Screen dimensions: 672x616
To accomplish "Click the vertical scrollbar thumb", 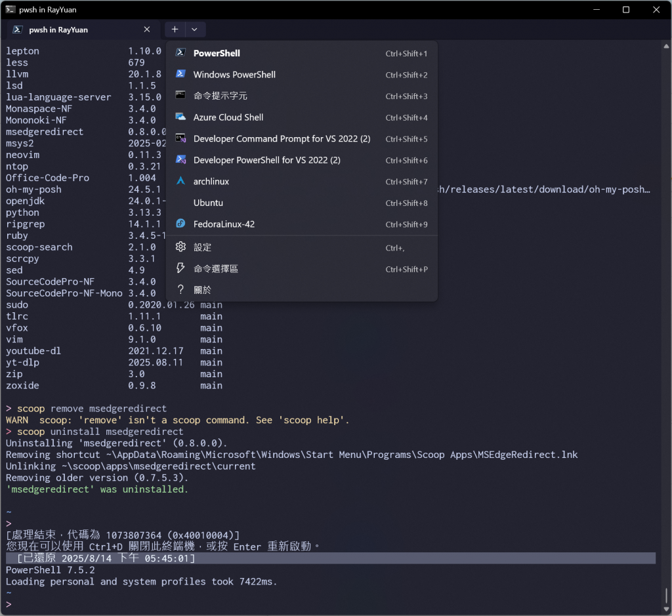I will [666, 595].
